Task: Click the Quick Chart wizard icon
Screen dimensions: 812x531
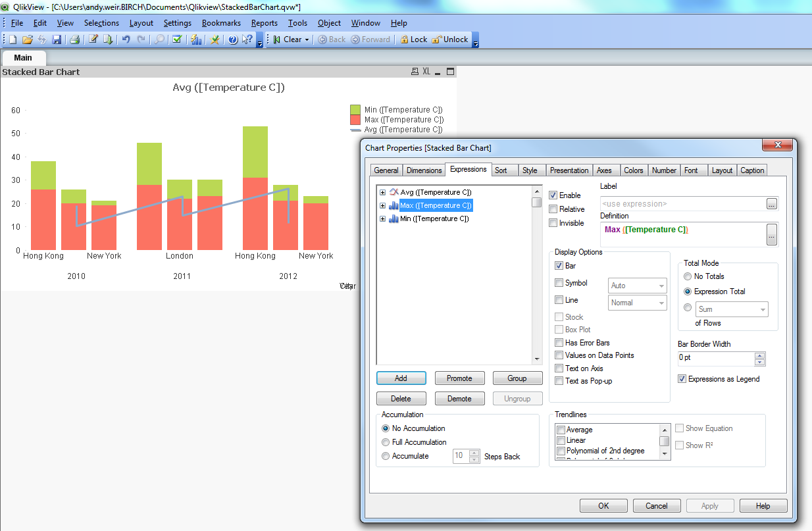Action: [x=196, y=39]
